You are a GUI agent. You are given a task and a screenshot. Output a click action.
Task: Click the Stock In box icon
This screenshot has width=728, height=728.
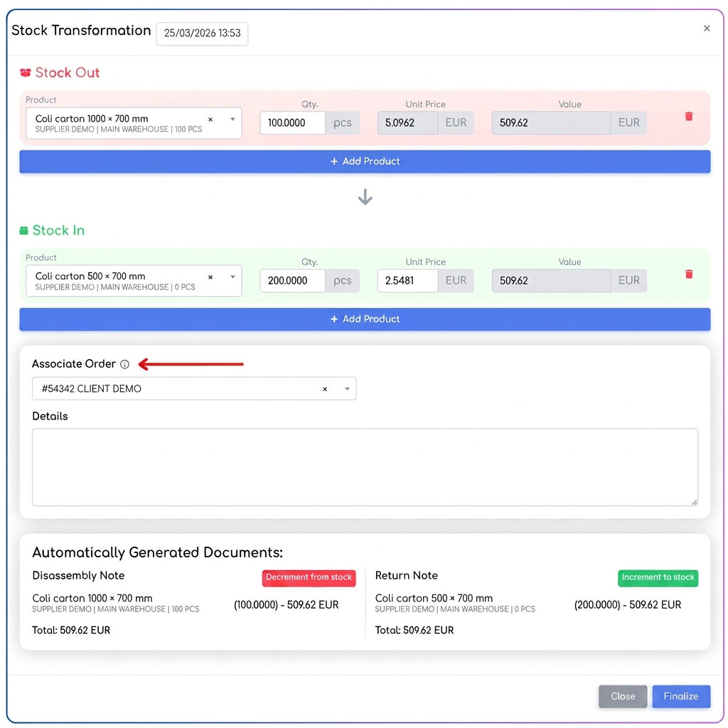click(23, 230)
